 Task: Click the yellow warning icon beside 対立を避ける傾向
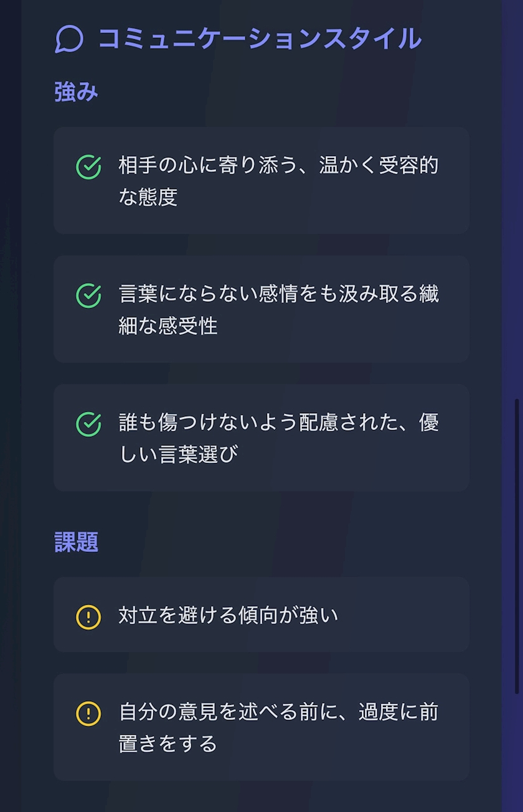[88, 617]
